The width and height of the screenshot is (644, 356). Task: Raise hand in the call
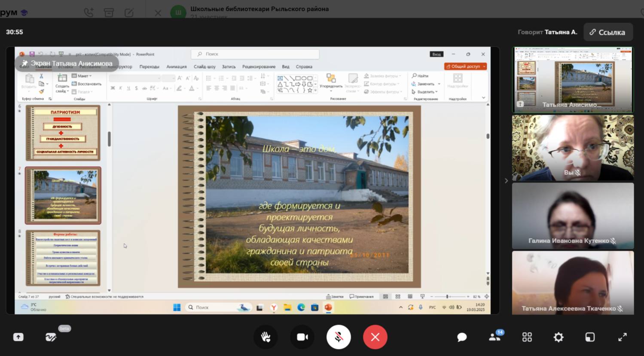[266, 337]
